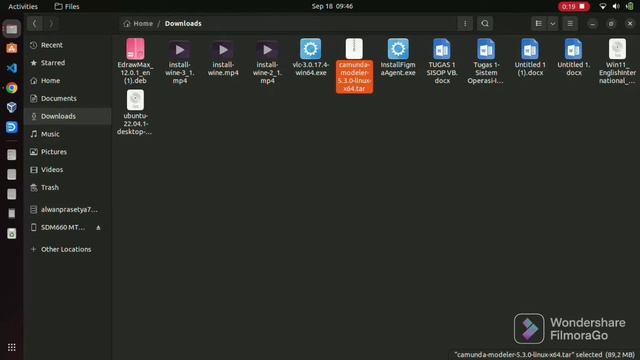Viewport: 640px width, 360px height.
Task: Open Other Locations in sidebar
Action: (x=67, y=249)
